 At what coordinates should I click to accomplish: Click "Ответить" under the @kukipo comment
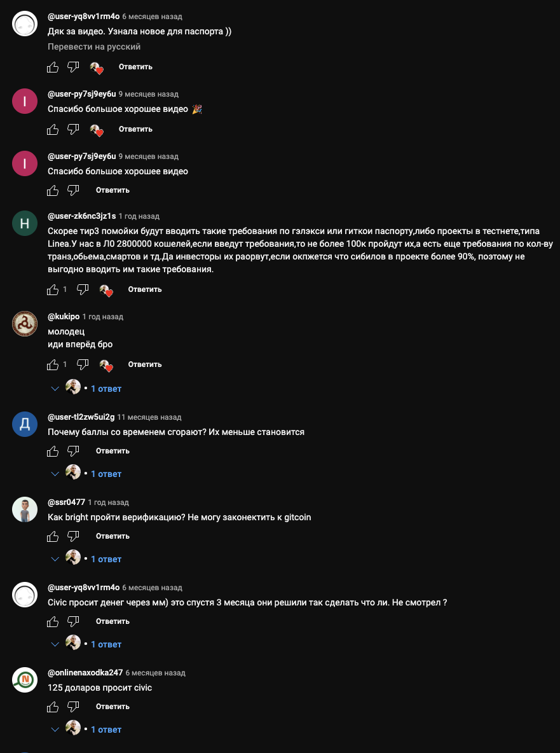pos(145,365)
